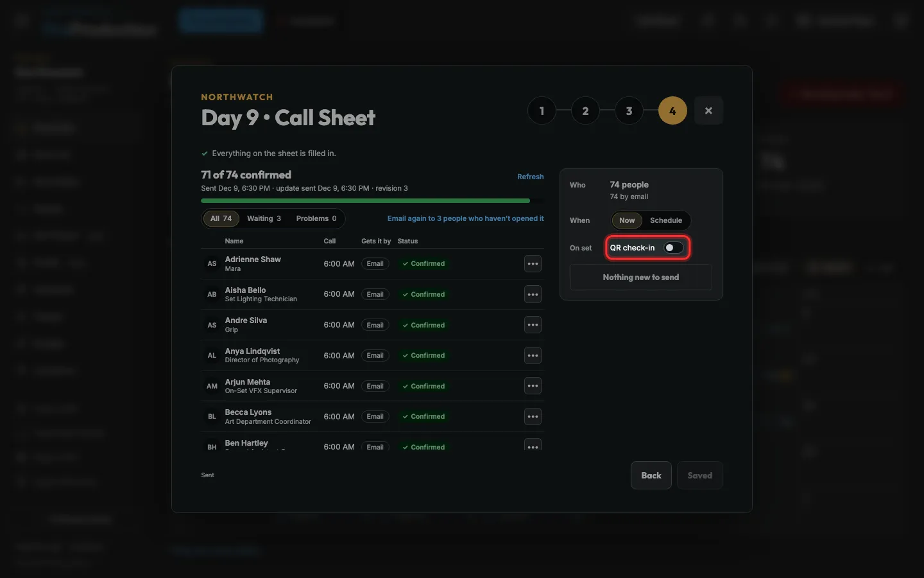Click the Saved button
The image size is (924, 578).
[700, 476]
